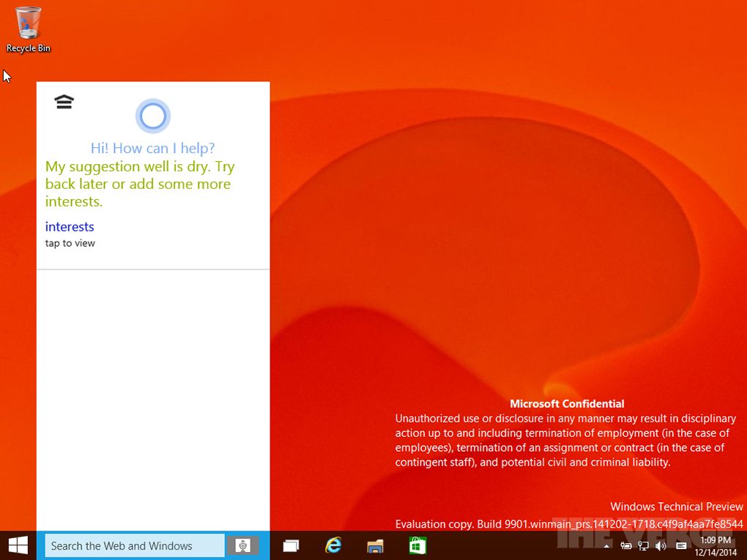Open File Explorer from the taskbar
Screen dimensions: 747x560
pos(376,545)
